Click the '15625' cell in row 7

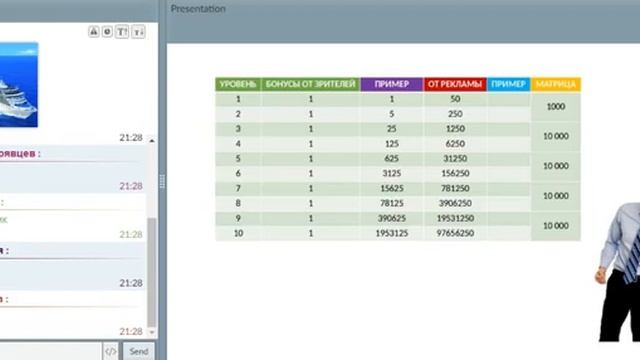[x=391, y=188]
